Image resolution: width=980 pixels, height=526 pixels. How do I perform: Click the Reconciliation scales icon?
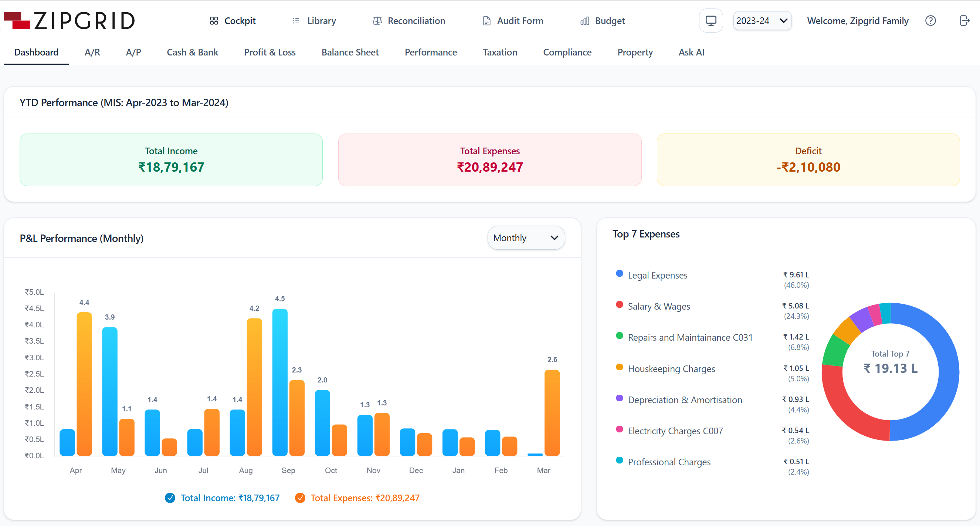377,21
